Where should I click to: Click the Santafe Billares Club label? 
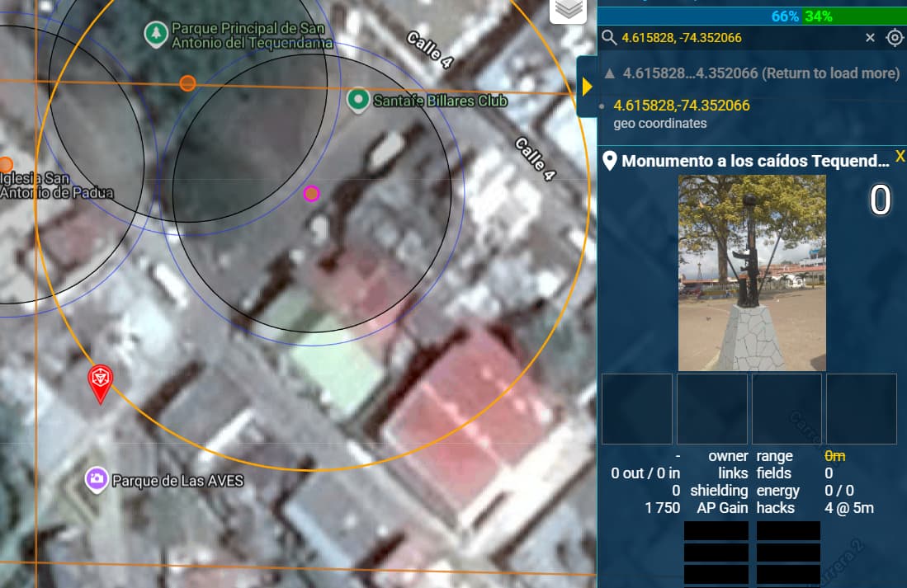coord(440,101)
